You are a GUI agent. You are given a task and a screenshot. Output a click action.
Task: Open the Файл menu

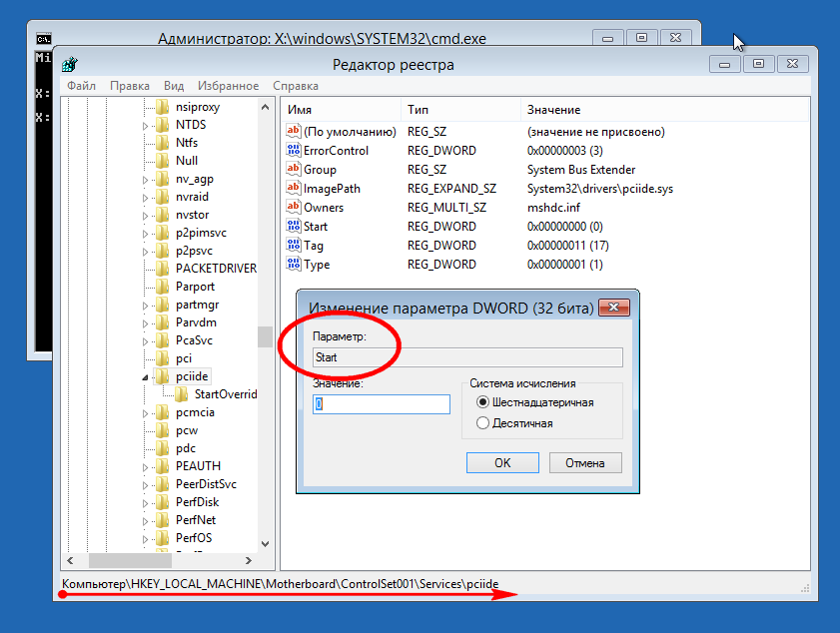coord(82,86)
